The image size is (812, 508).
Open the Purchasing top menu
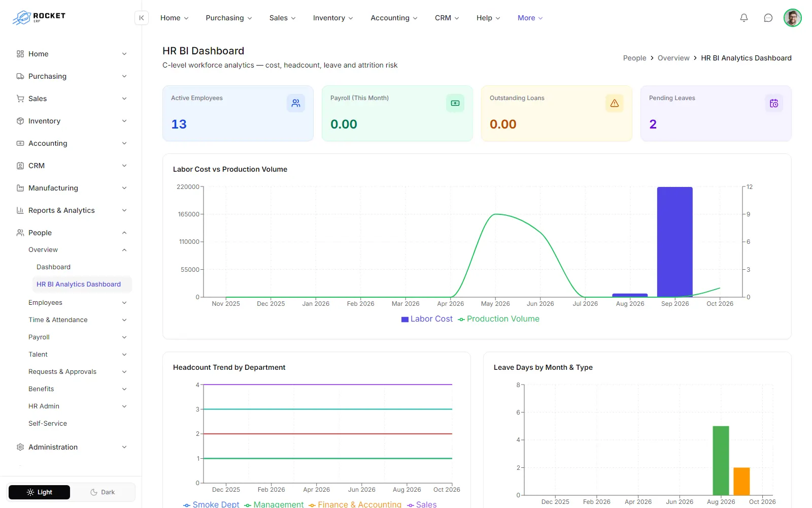[x=229, y=18]
